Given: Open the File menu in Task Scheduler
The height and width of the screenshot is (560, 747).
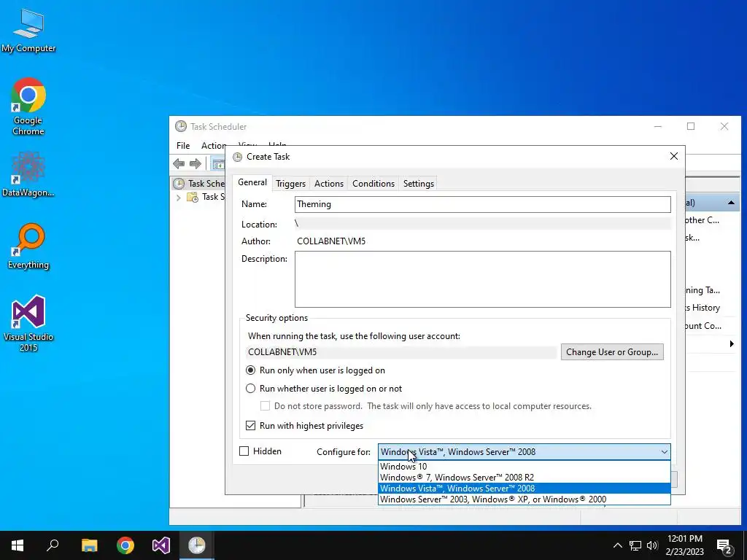Looking at the screenshot, I should pos(183,146).
